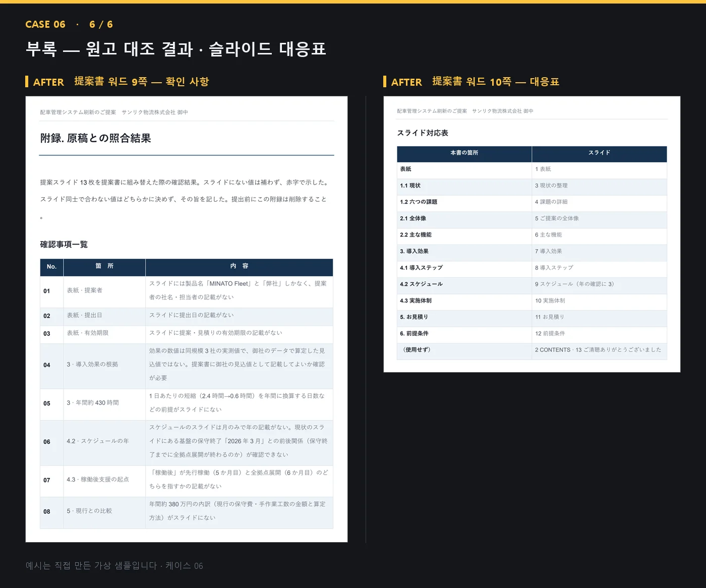Click the '2.2 主な機能' row label
Viewport: 706px width, 588px height.
pyautogui.click(x=416, y=234)
